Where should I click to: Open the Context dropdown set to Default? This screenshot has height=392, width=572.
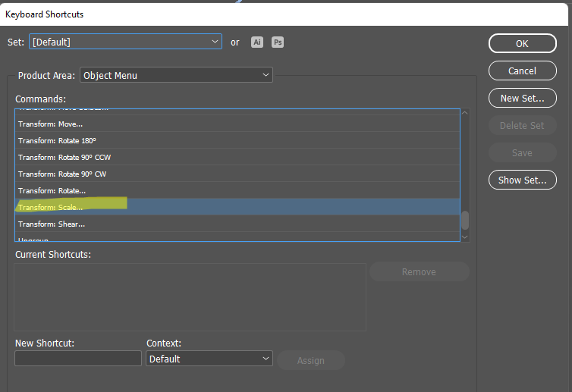point(209,359)
